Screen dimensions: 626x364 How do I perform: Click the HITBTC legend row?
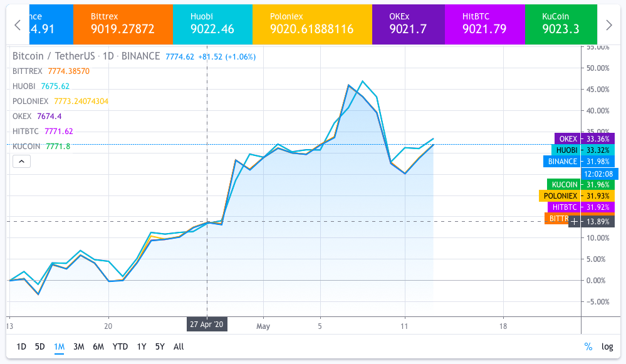(43, 132)
